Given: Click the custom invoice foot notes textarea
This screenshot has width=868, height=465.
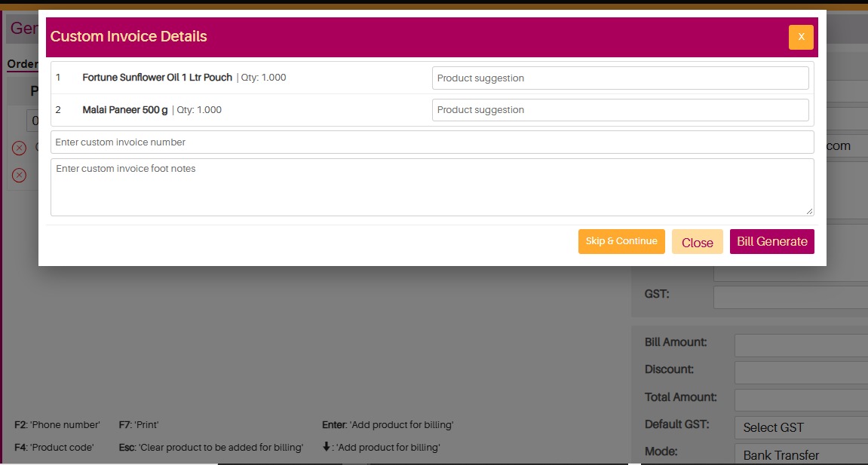Looking at the screenshot, I should 432,188.
